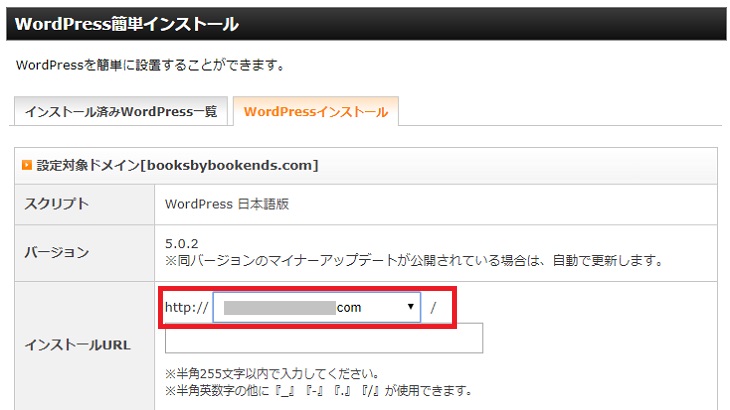Click the install URL path input field
This screenshot has height=410, width=730.
[324, 339]
